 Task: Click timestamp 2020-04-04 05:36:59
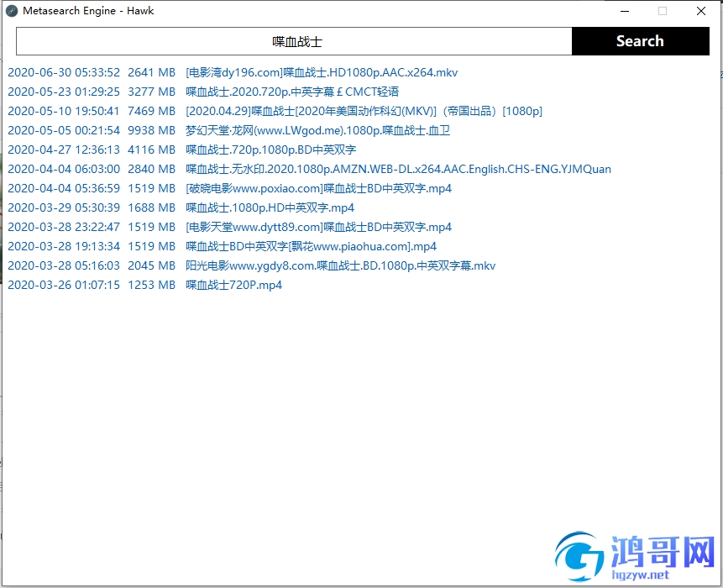pos(64,189)
